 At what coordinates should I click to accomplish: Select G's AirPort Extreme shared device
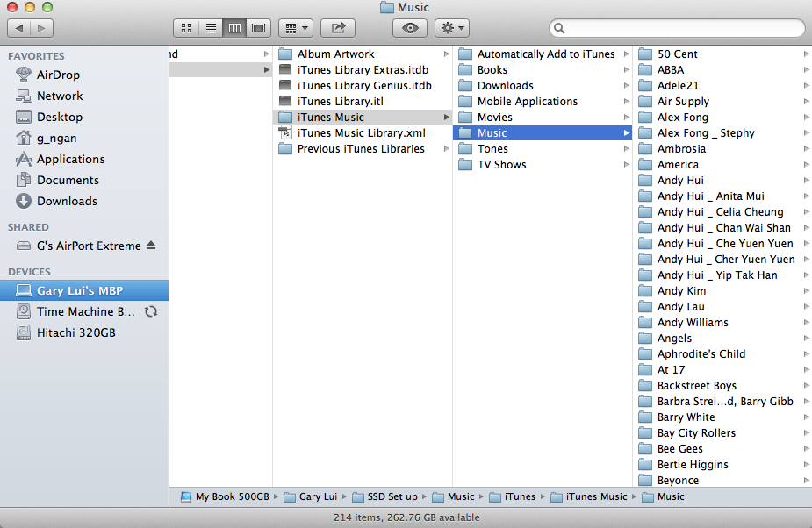(84, 246)
